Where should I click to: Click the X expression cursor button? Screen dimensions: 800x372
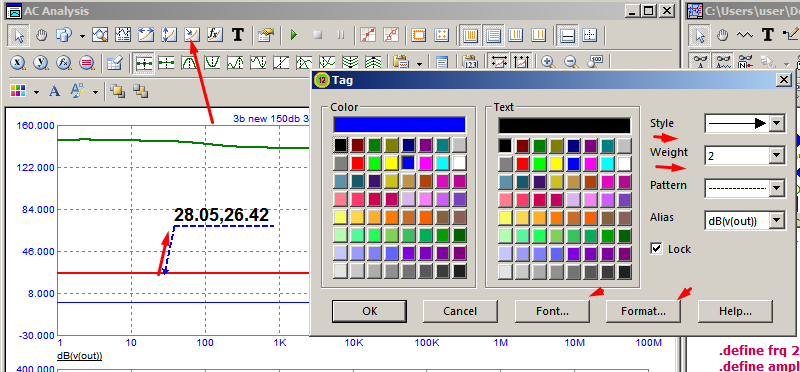click(18, 63)
